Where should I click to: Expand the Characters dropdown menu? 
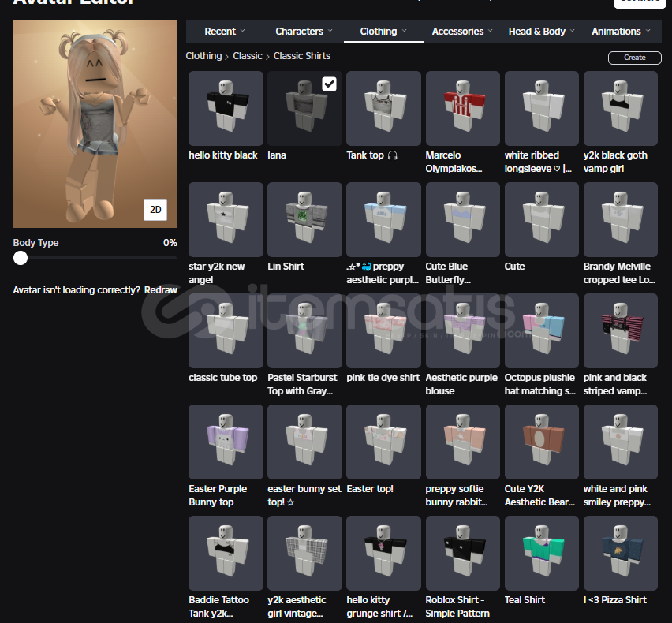[304, 32]
